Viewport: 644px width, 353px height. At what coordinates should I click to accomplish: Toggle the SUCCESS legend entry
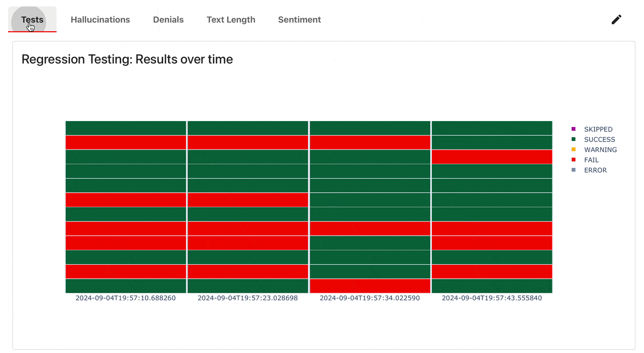599,139
